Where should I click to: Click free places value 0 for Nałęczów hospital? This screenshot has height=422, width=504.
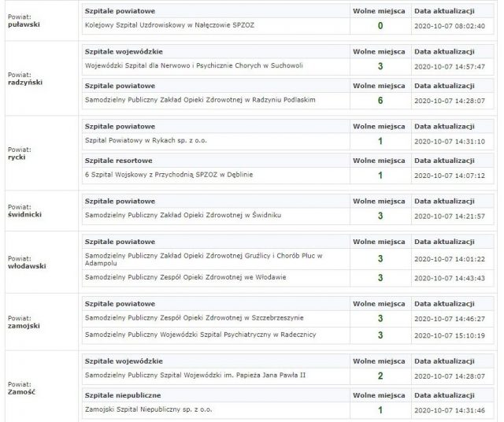point(380,26)
